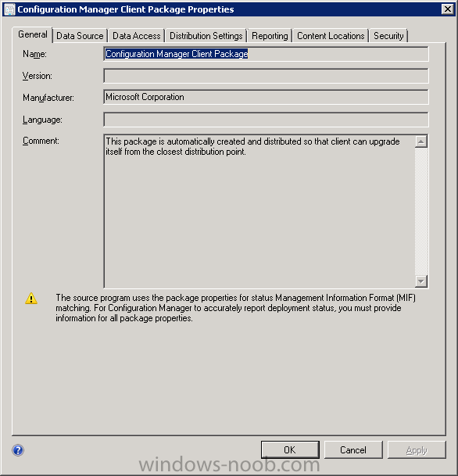Viewport: 458px width, 476px height.
Task: Close the Package Properties dialog
Action: point(448,9)
